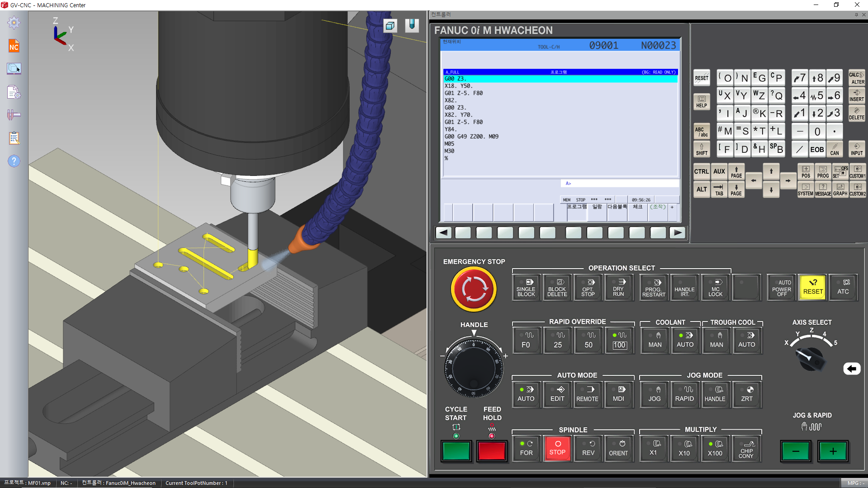
Task: Click the first blank softkey below screen
Action: [x=463, y=232]
